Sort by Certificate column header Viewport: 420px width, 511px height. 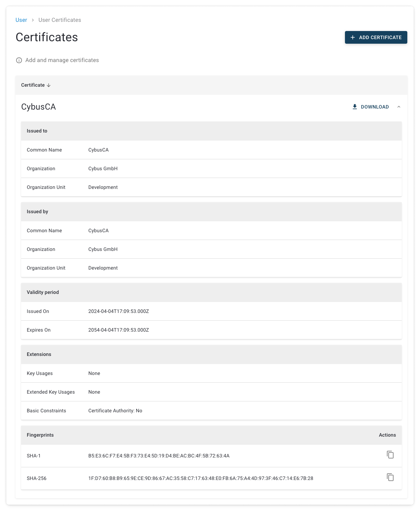point(33,85)
